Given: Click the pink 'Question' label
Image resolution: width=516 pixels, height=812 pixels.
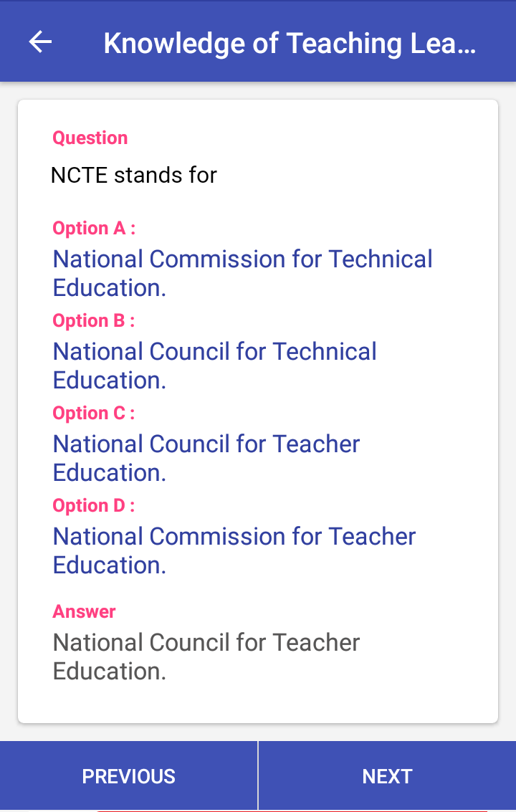Looking at the screenshot, I should click(x=90, y=138).
